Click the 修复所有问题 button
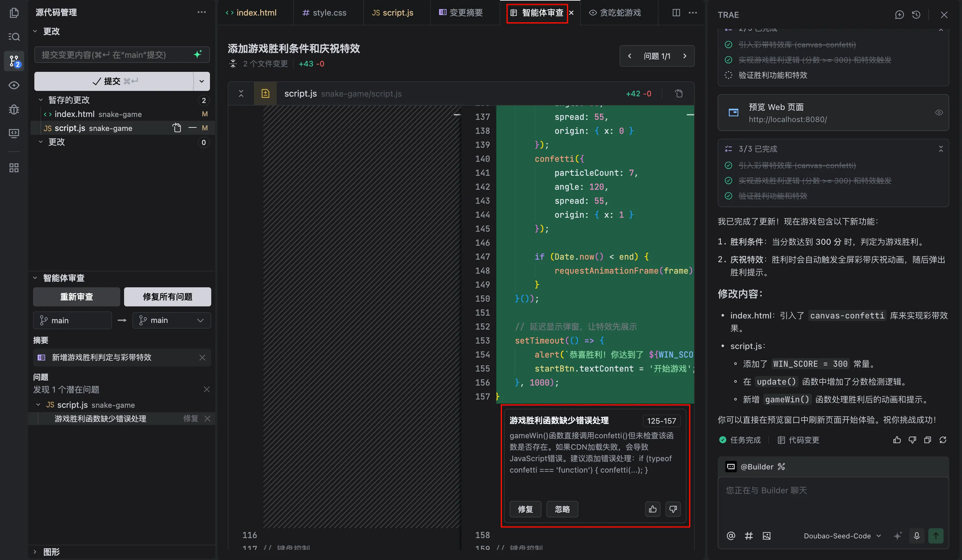Image resolution: width=962 pixels, height=560 pixels. coord(168,297)
